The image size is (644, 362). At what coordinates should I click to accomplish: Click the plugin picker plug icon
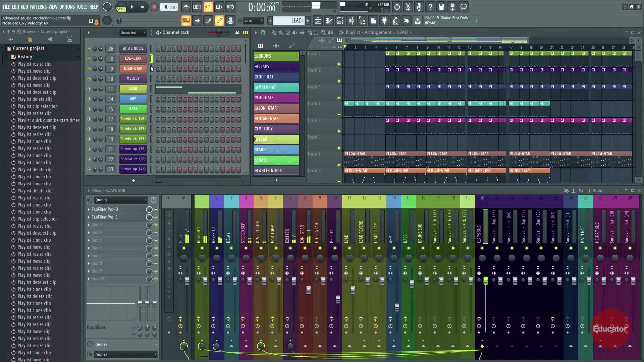click(x=384, y=21)
